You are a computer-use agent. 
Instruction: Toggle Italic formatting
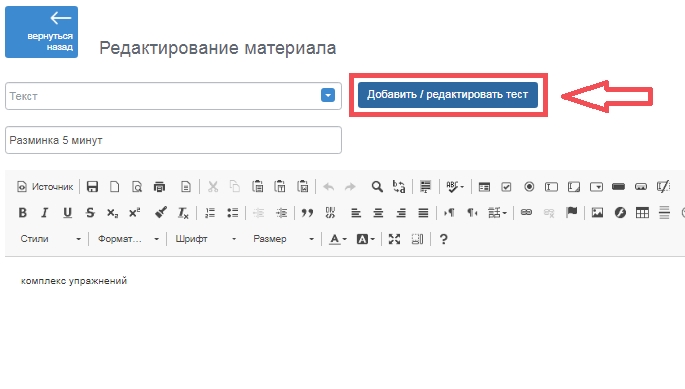click(45, 213)
